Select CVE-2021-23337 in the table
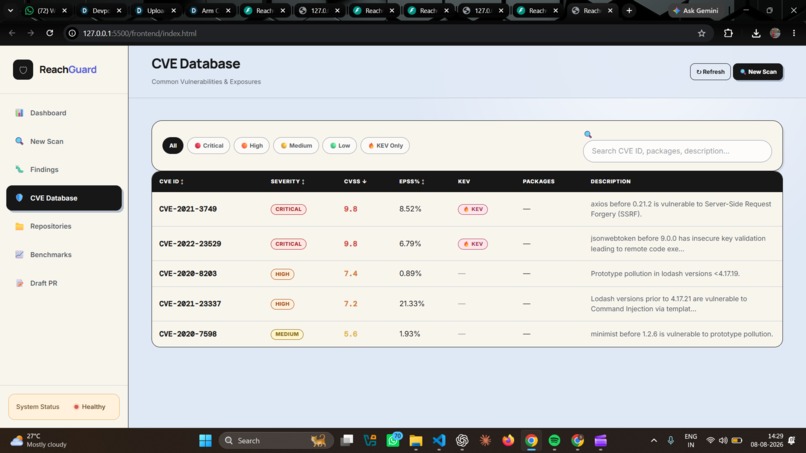Screen dimensions: 806x453 click(x=190, y=304)
